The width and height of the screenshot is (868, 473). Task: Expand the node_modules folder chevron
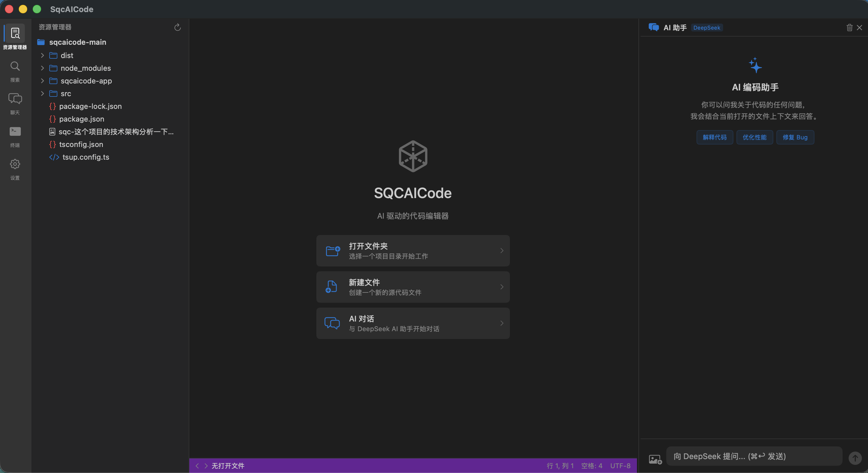42,68
